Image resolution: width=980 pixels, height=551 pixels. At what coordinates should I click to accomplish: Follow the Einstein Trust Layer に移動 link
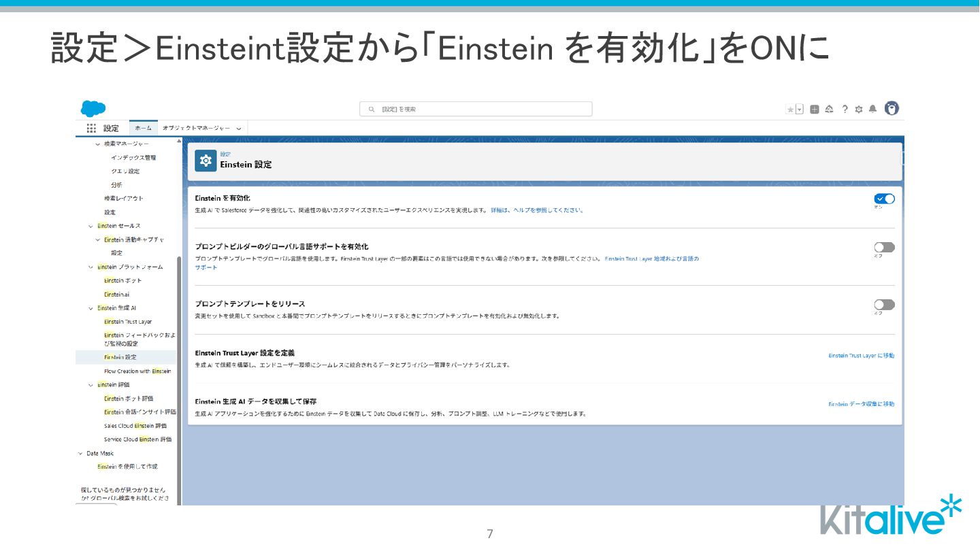(x=862, y=356)
